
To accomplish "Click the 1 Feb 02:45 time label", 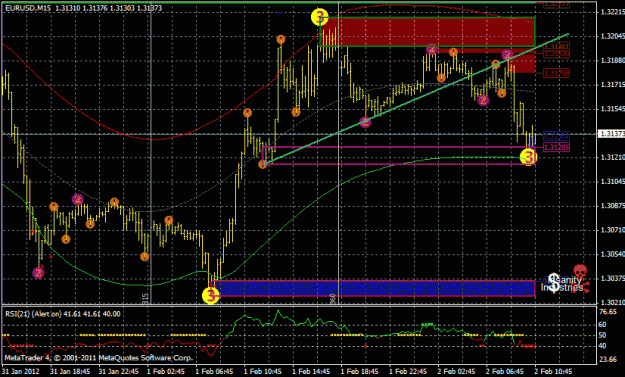I will coord(166,371).
